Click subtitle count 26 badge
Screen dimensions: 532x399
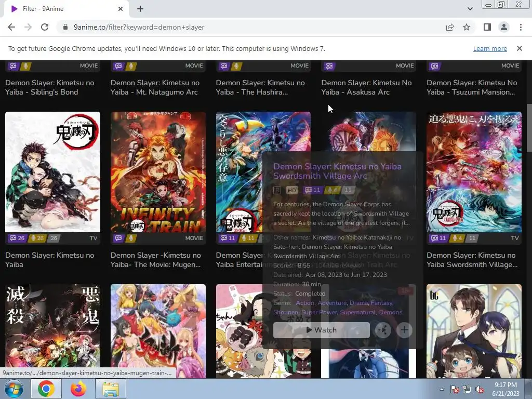tap(17, 238)
